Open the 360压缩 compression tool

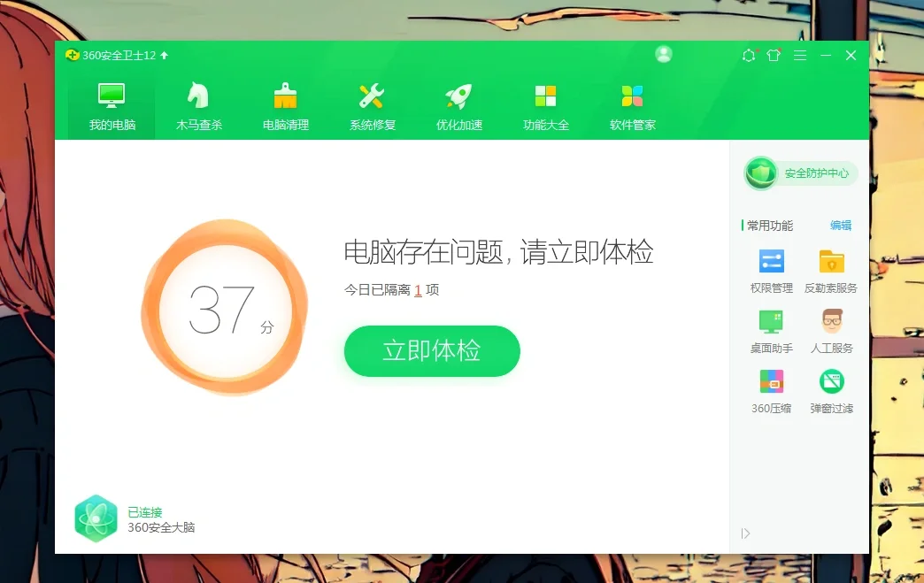[x=770, y=383]
